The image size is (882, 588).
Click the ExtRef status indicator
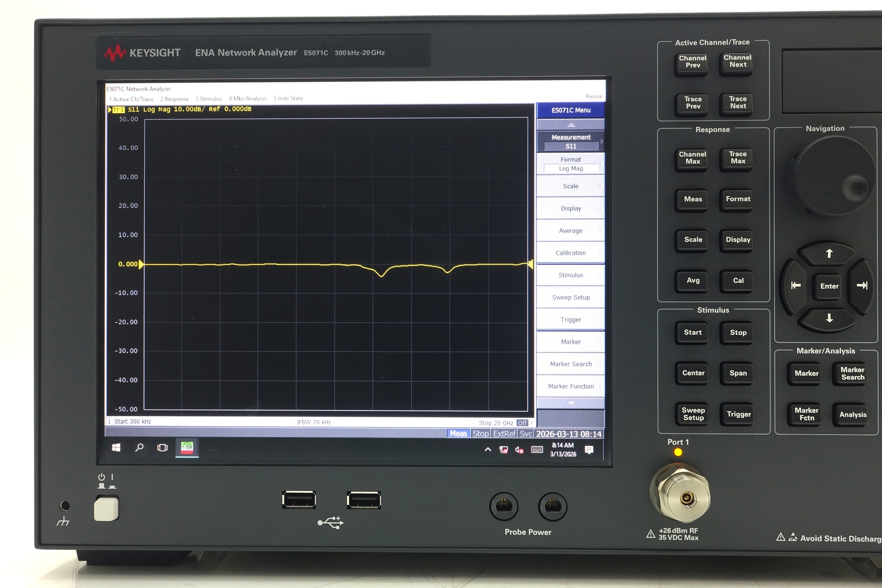(x=504, y=434)
